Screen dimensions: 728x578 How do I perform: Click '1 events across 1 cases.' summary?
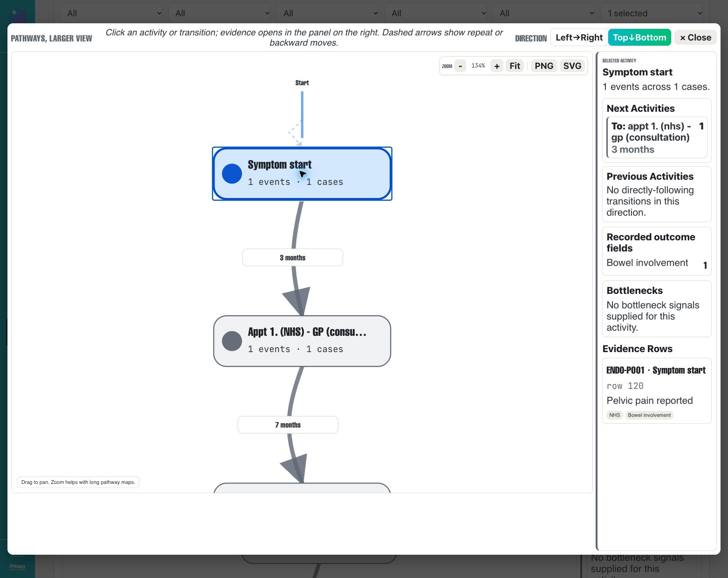[x=656, y=87]
